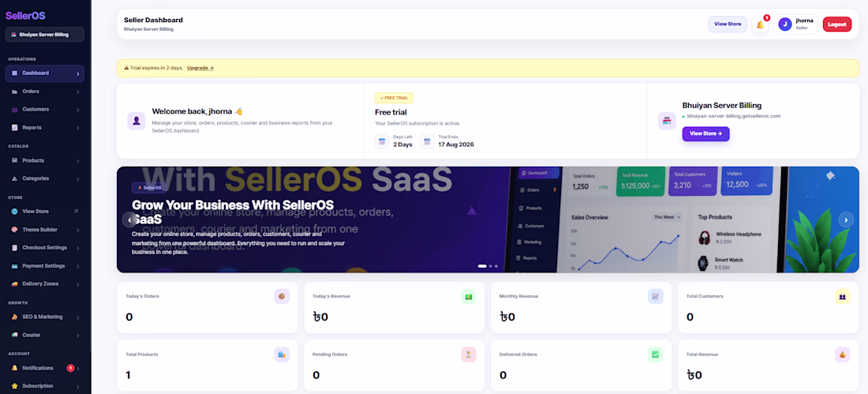Advance to next banner slide
The width and height of the screenshot is (868, 394).
point(846,220)
